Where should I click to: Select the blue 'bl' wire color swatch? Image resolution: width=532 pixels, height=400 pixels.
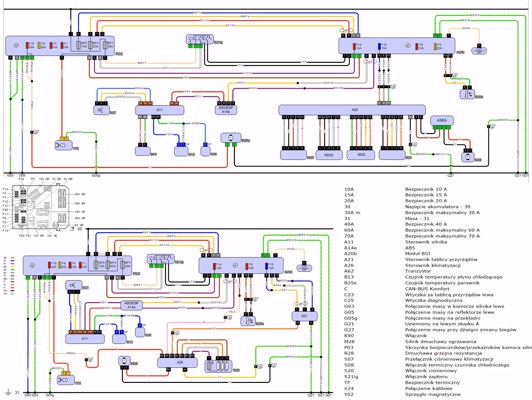13,261
